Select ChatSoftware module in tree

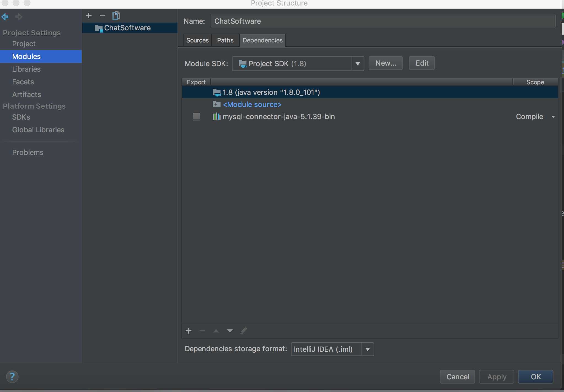pos(127,28)
